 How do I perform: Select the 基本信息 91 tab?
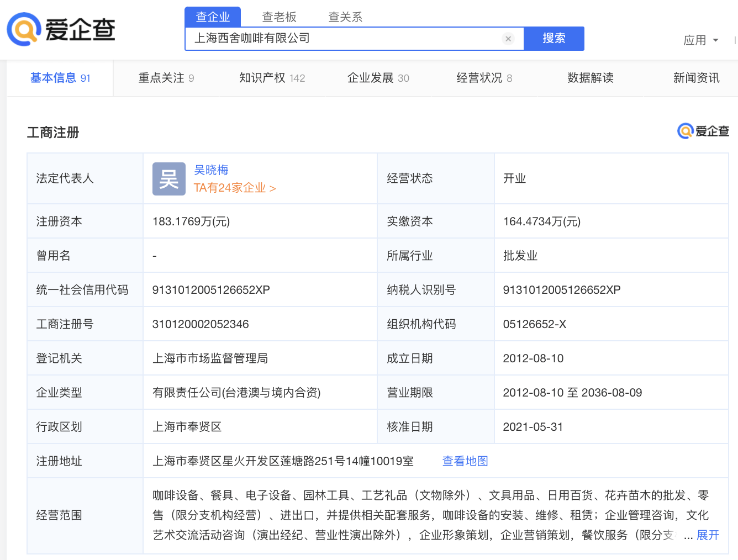[60, 78]
